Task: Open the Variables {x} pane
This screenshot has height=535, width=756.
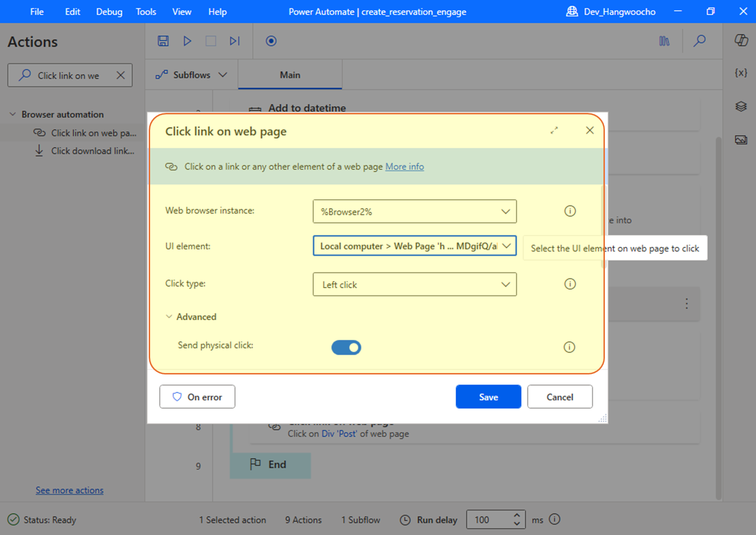Action: click(741, 72)
